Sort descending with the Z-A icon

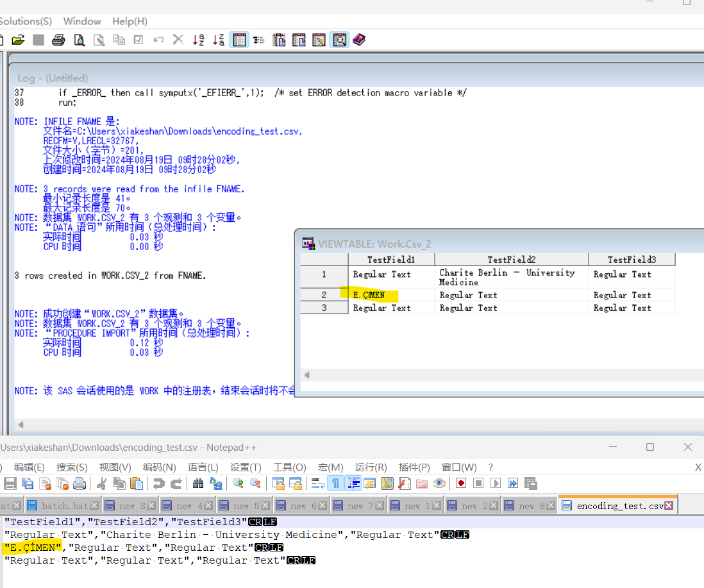click(218, 40)
